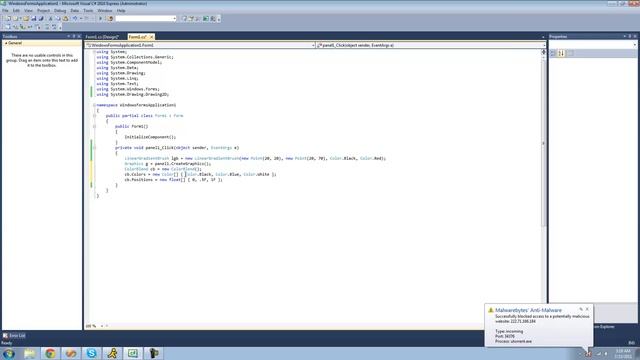Open the Undo history dropdown arrow
This screenshot has width=640, height=360.
tap(81, 18)
